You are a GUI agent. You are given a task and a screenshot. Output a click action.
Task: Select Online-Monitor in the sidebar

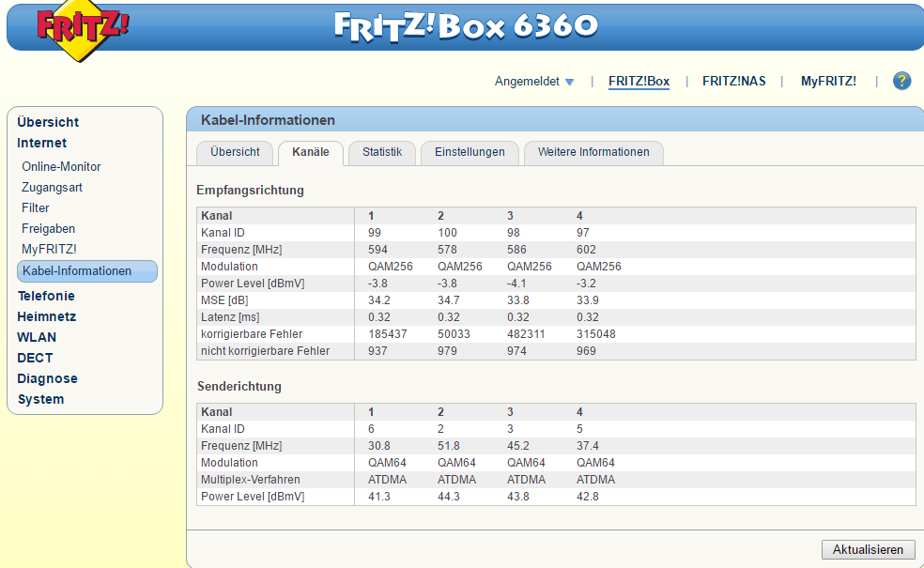click(61, 166)
